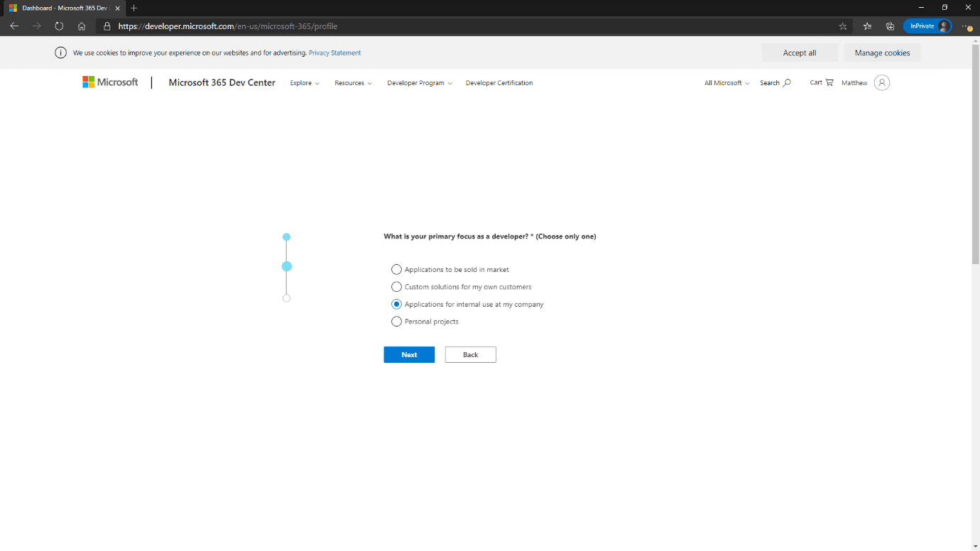980x551 pixels.
Task: Click the browser address bar URL
Action: (227, 26)
